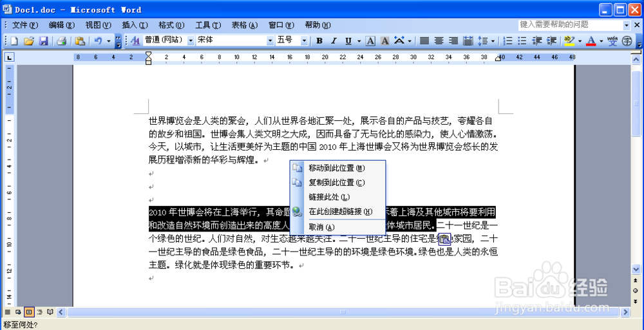Save the document with the floppy icon
644x330 pixels.
[44, 41]
